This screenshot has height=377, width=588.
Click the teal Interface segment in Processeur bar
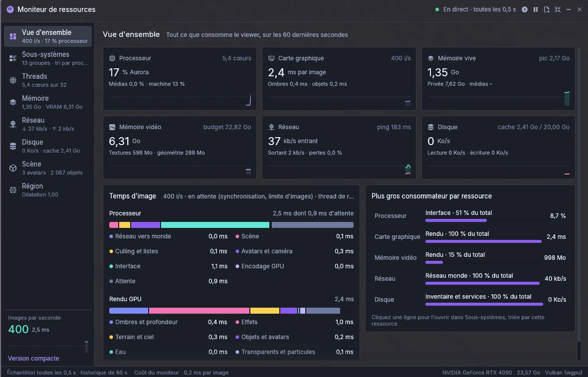[x=215, y=225]
